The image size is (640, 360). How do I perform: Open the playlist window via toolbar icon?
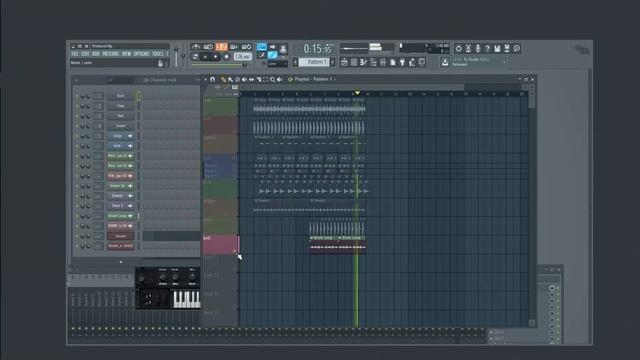click(x=344, y=62)
